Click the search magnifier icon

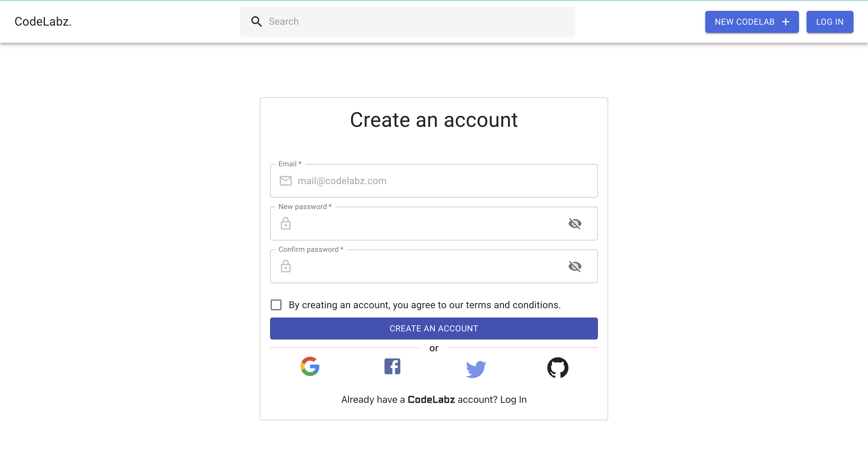[x=256, y=21]
